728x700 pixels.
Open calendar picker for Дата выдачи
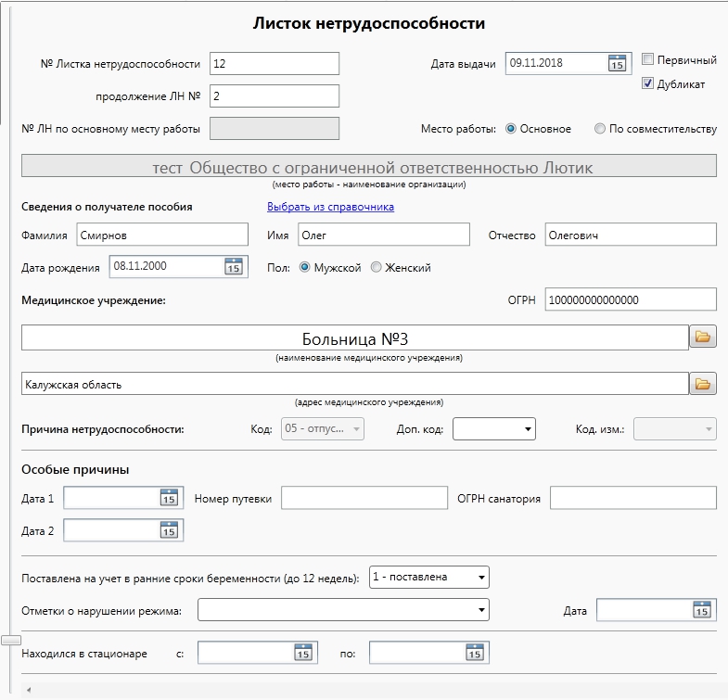[617, 63]
